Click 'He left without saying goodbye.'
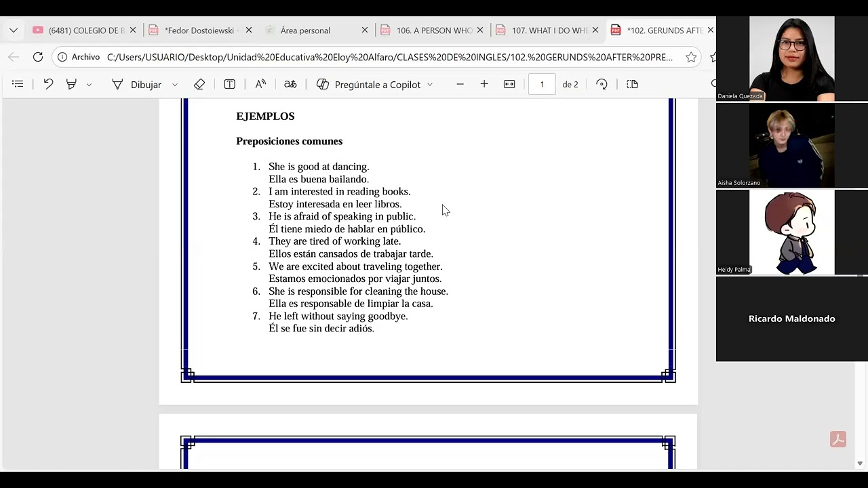868x488 pixels. coord(338,317)
